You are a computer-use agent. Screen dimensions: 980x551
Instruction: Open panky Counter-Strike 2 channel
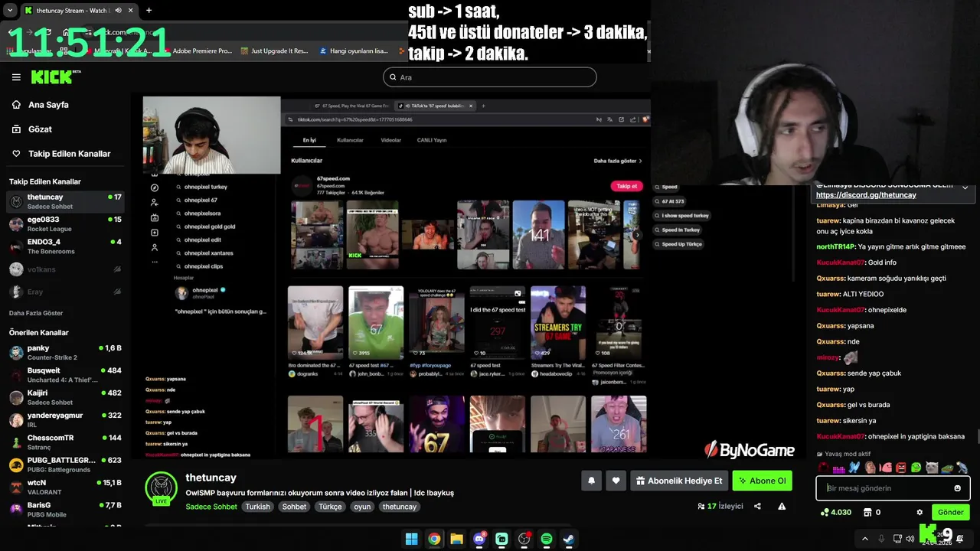(65, 352)
